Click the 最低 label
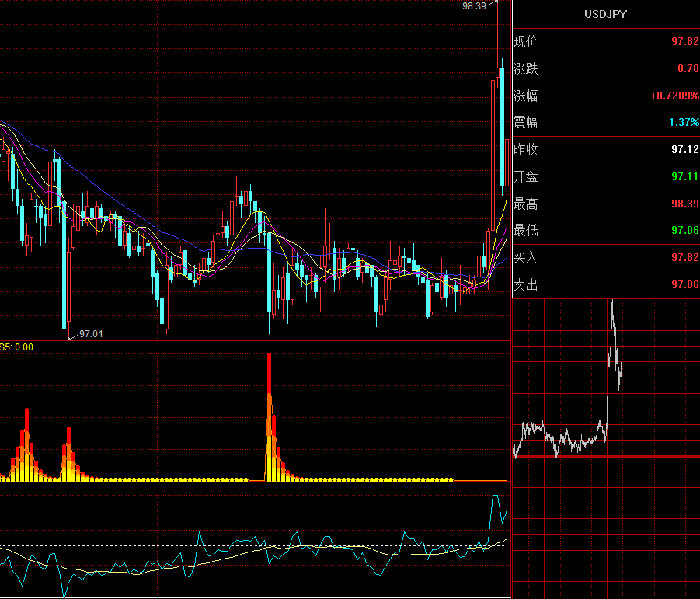Image resolution: width=700 pixels, height=599 pixels. [525, 230]
